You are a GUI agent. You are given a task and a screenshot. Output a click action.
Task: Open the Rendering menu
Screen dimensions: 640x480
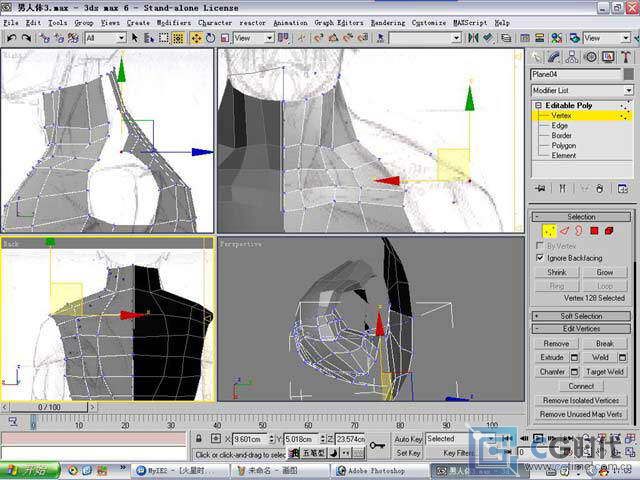coord(388,23)
